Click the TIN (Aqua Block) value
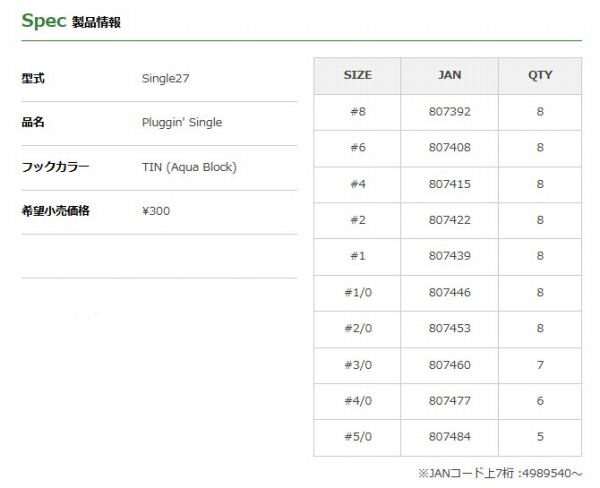 point(189,166)
